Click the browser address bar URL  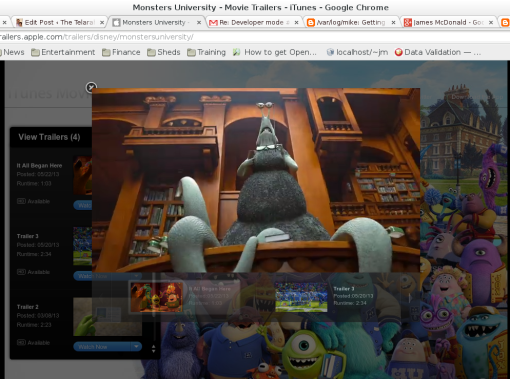point(97,37)
